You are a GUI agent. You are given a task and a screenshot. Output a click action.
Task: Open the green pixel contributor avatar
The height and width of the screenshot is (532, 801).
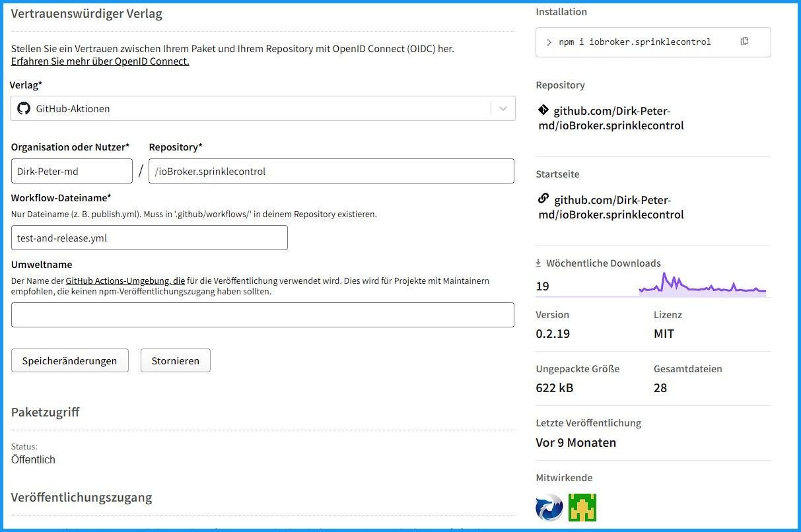[582, 508]
